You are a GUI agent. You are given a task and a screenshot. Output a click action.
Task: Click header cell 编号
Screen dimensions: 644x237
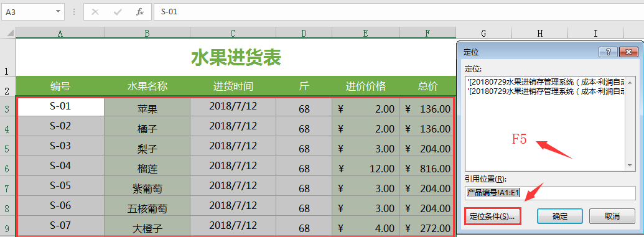[60, 86]
